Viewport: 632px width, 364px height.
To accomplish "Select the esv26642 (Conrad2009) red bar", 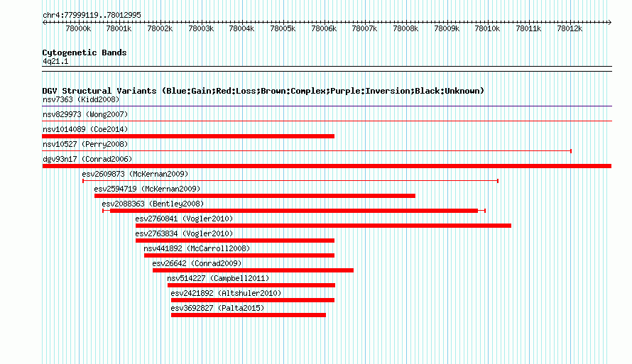I will coord(253,270).
